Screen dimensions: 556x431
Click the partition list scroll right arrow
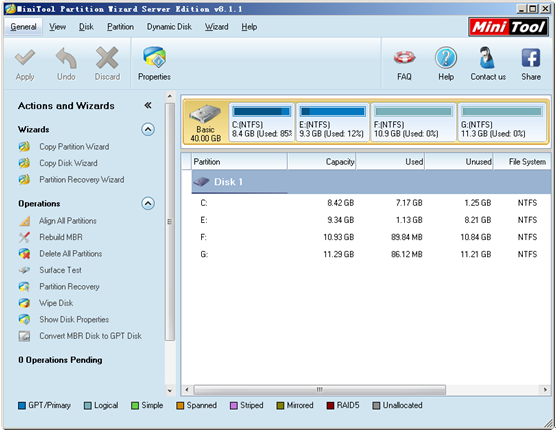[545, 390]
